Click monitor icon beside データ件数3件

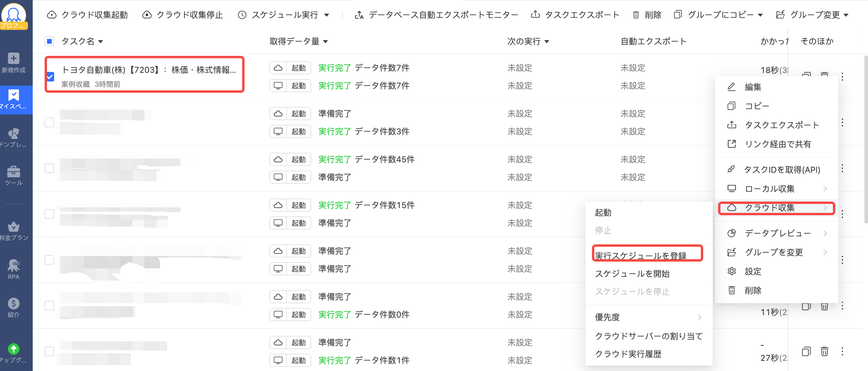[278, 132]
